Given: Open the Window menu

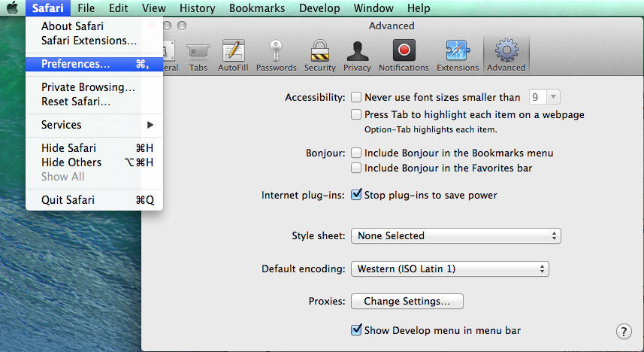Looking at the screenshot, I should click(x=373, y=8).
